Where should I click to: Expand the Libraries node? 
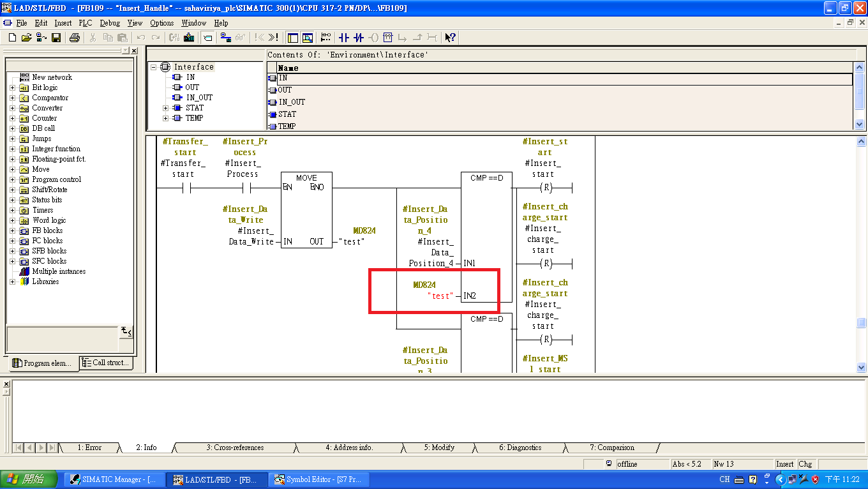pos(12,282)
